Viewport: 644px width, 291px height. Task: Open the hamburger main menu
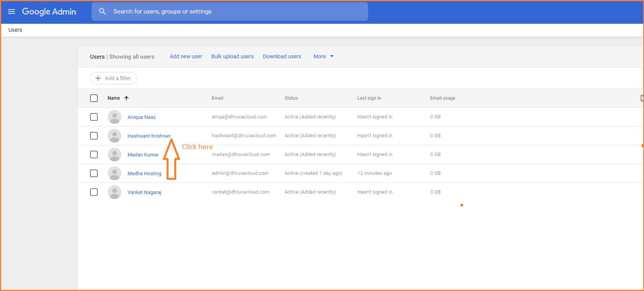coord(11,12)
